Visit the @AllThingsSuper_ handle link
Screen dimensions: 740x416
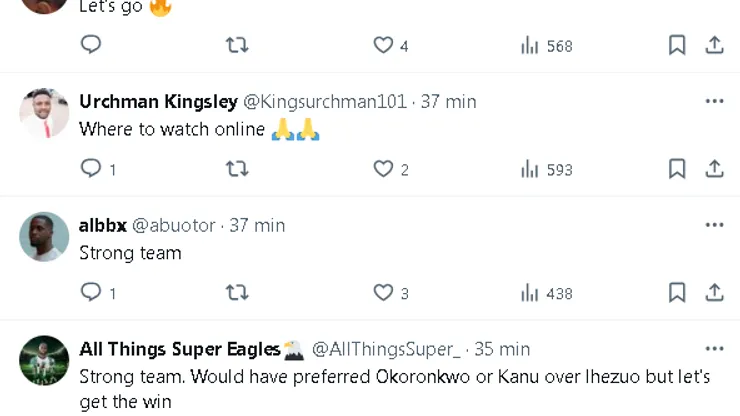click(386, 349)
